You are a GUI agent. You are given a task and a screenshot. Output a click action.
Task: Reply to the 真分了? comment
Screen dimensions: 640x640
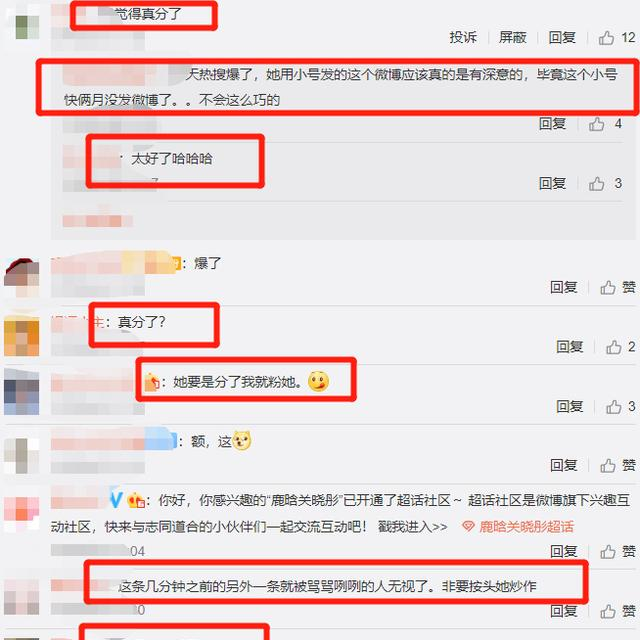click(569, 347)
